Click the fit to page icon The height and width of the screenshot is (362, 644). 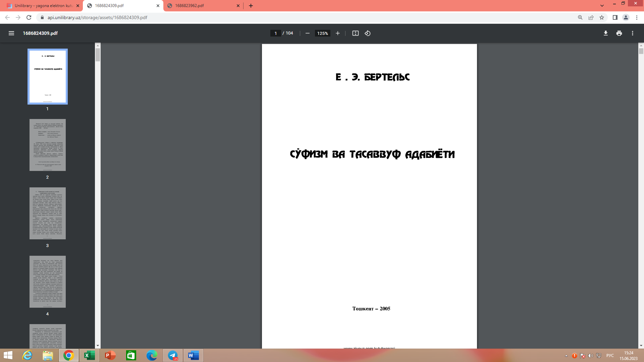tap(356, 33)
